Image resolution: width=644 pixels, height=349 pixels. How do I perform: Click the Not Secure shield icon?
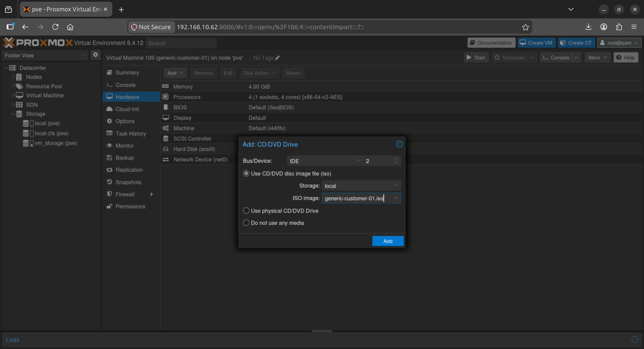(x=134, y=27)
